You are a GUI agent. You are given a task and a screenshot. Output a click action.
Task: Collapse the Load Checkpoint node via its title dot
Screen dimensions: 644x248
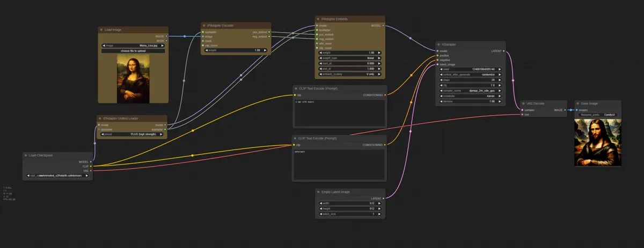tap(26, 155)
